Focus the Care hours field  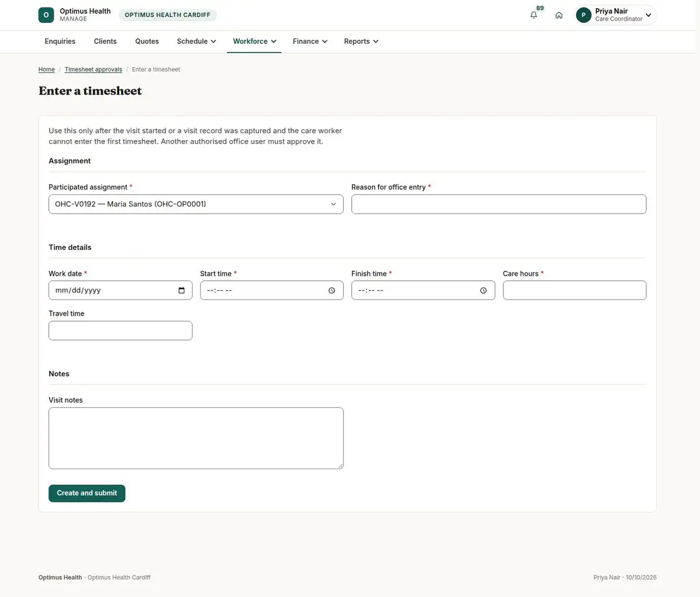click(575, 291)
